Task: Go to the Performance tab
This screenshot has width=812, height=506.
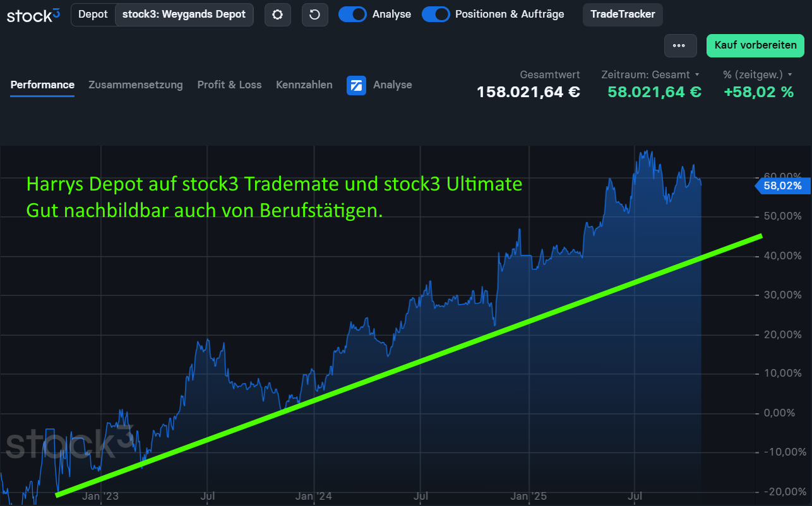Action: point(42,85)
